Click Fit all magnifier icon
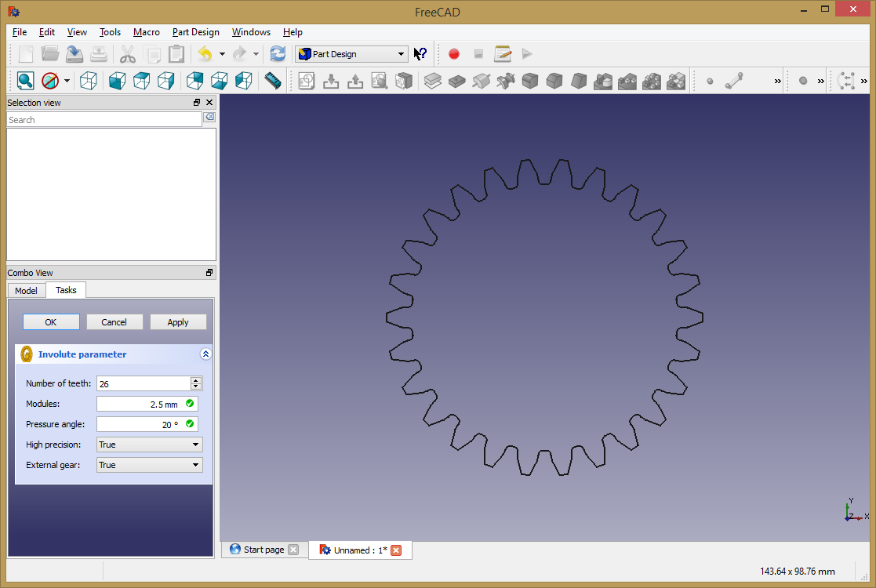 (26, 81)
